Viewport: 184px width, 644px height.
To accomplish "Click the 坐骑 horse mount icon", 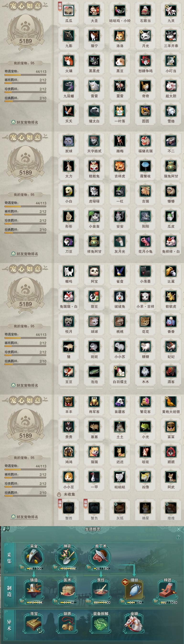I will tap(134, 624).
